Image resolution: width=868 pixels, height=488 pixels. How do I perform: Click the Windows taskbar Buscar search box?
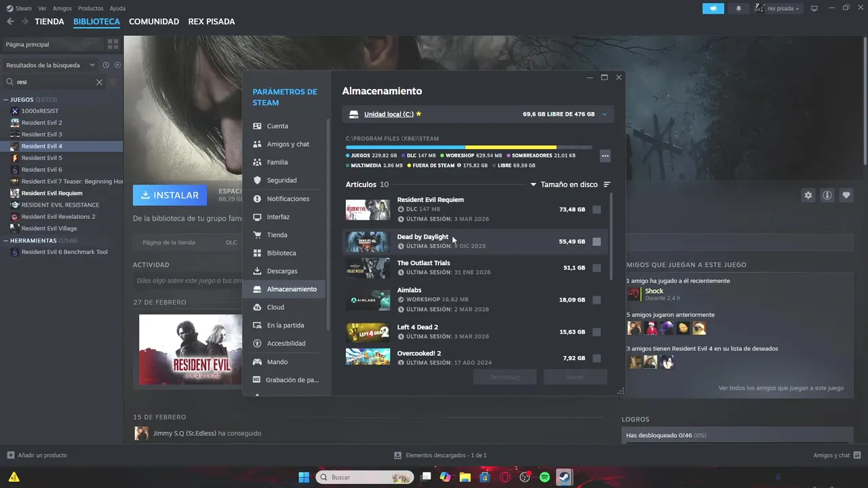365,477
